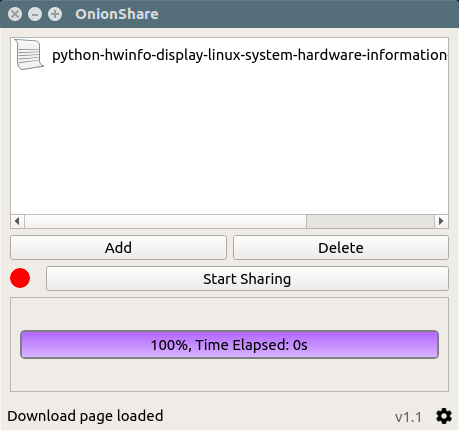Click the purple 100% progress bar

click(229, 345)
